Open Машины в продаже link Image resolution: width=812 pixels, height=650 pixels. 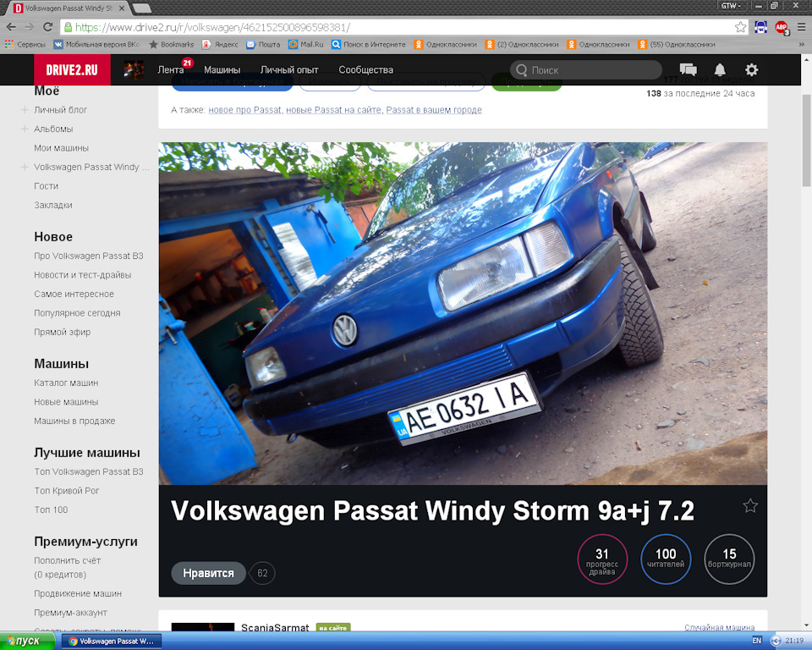pyautogui.click(x=74, y=421)
